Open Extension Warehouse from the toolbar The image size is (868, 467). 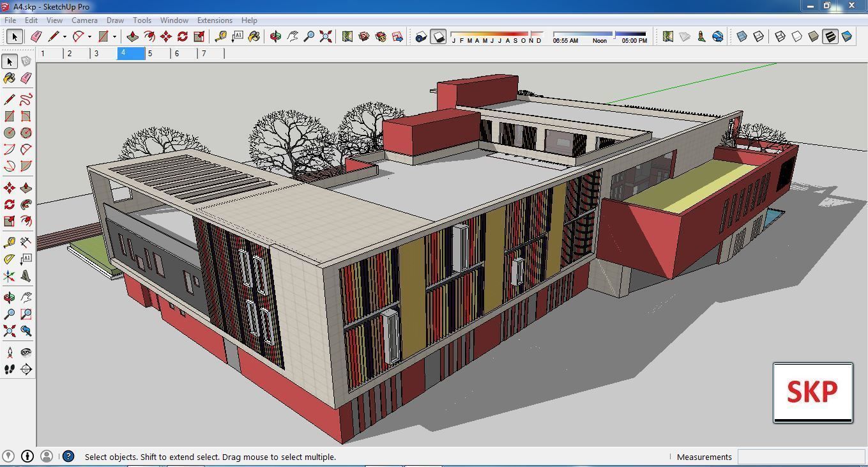pos(381,36)
